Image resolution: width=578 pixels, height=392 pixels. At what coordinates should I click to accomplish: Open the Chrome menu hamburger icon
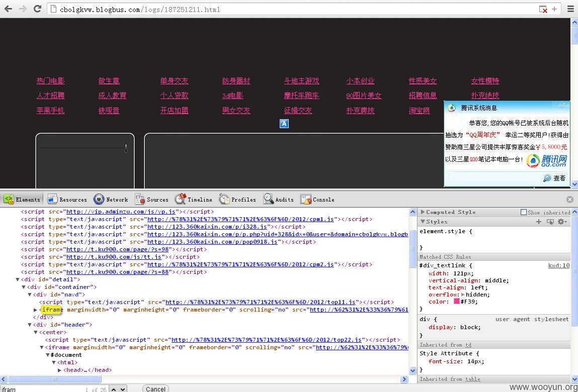pyautogui.click(x=570, y=9)
